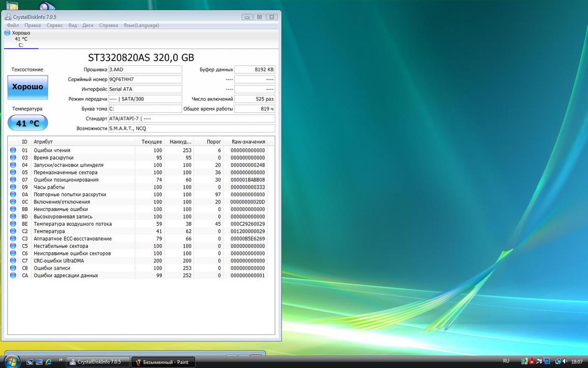Select raw value 00000000024B in spindle row
The image size is (588, 368).
(x=247, y=165)
